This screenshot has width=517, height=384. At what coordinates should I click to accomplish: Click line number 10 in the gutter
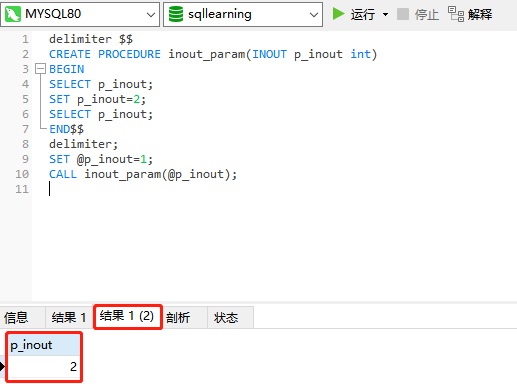[22, 174]
